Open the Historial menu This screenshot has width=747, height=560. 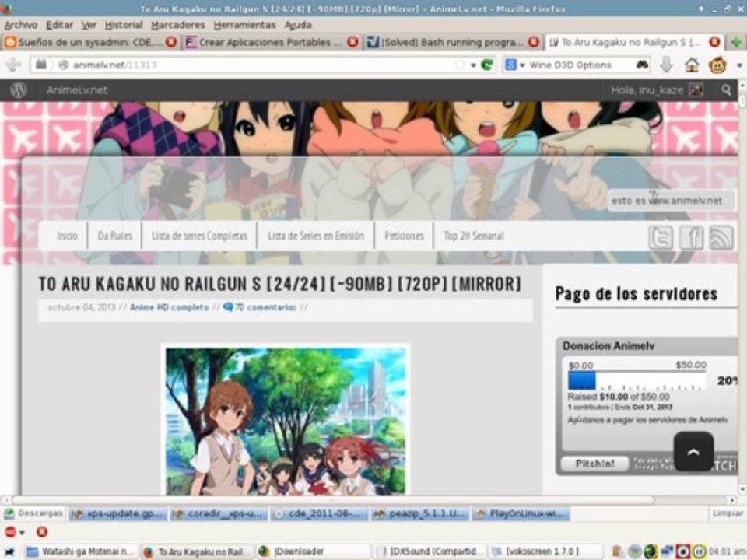124,25
